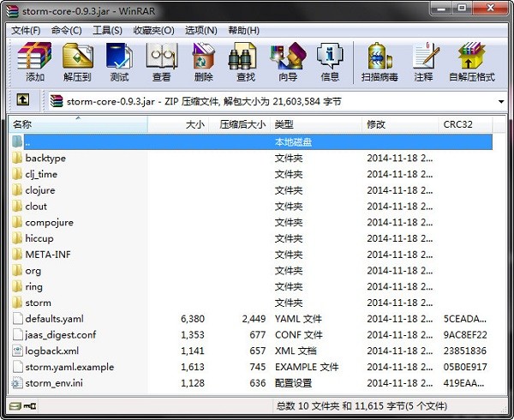514x420 pixels.
Task: Go up one folder level arrow
Action: click(22, 99)
